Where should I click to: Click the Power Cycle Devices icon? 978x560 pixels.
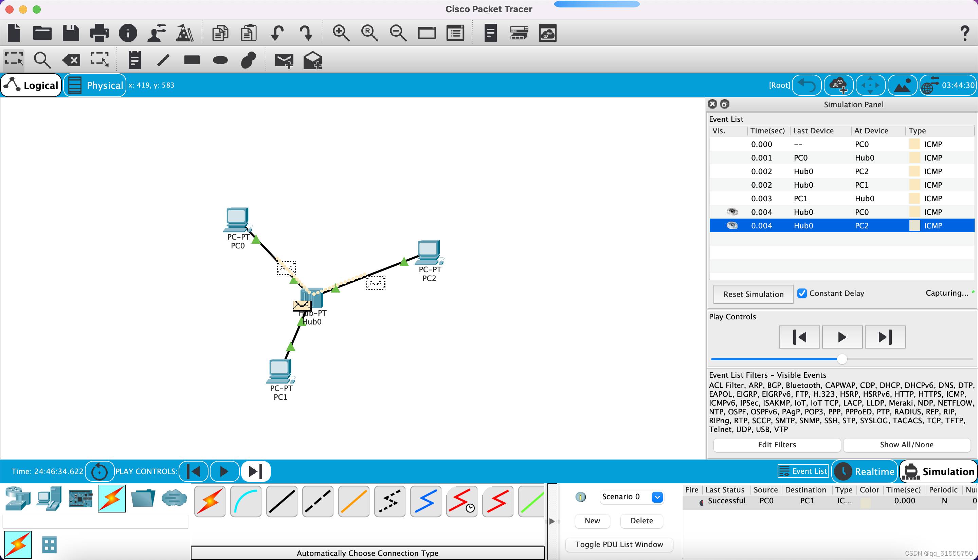[99, 471]
